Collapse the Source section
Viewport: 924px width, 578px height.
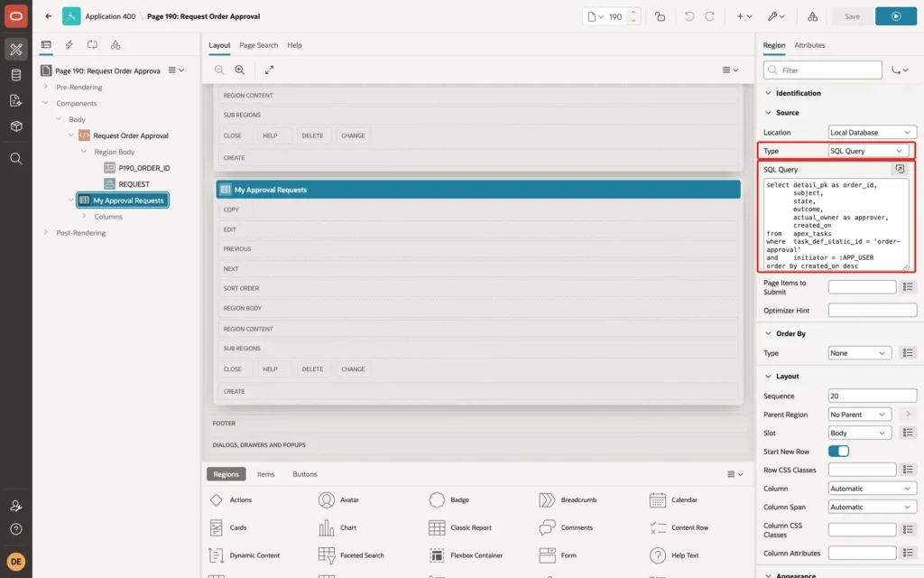tap(768, 113)
